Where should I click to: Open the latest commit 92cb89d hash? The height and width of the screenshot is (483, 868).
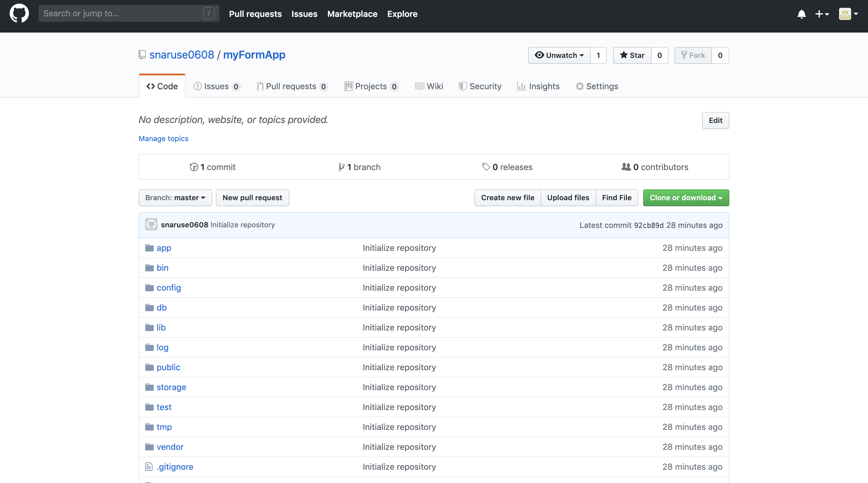tap(648, 225)
